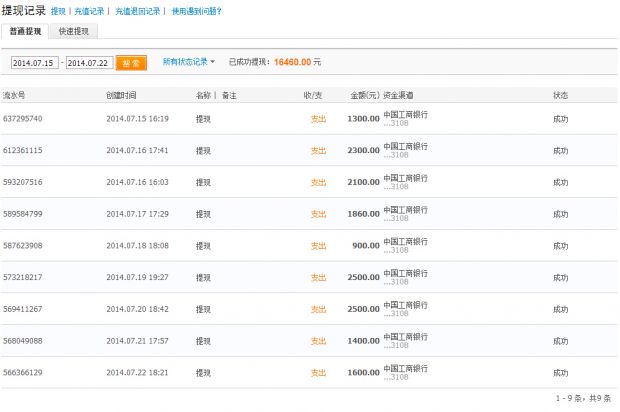Click the 流水号 column header
The height and width of the screenshot is (412, 620).
point(14,95)
